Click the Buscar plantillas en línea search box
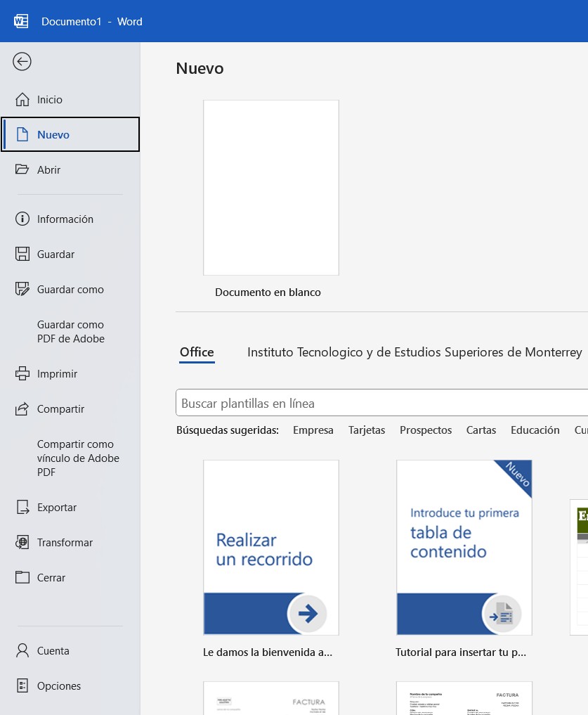 coord(382,403)
